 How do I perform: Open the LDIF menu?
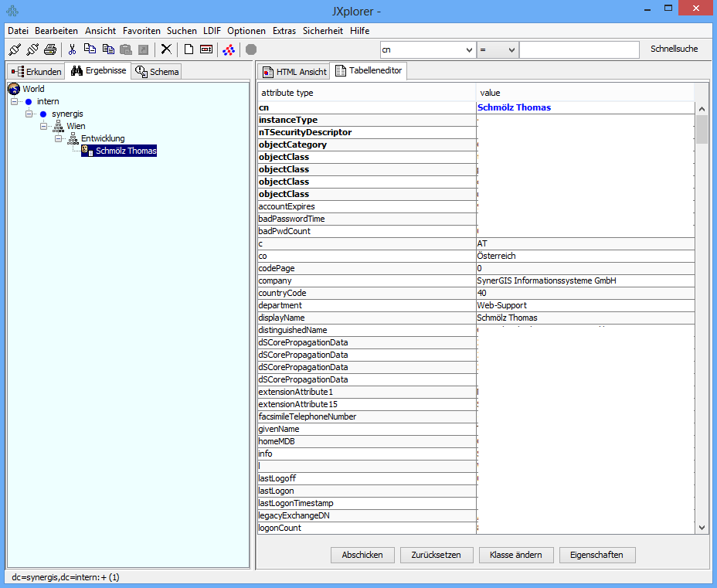[x=212, y=31]
